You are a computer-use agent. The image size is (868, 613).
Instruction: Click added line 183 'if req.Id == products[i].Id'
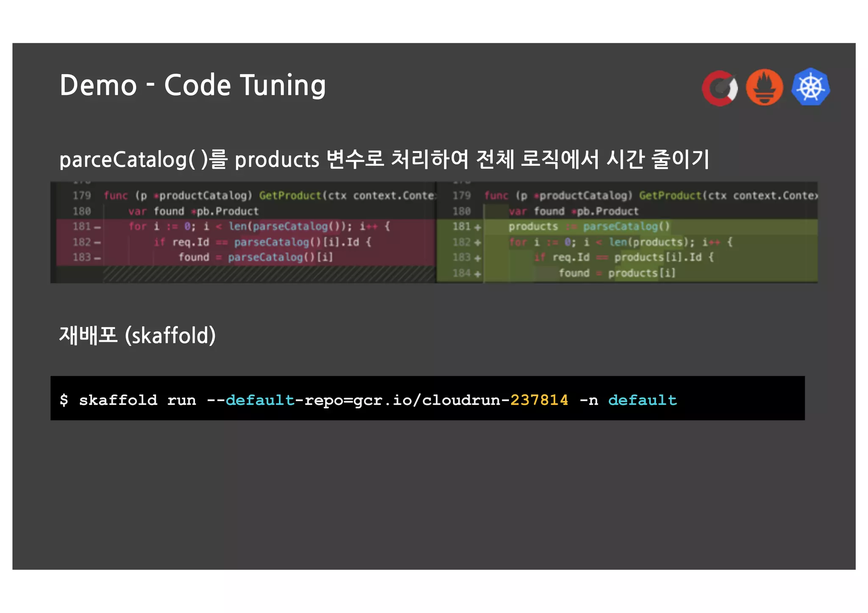(627, 258)
